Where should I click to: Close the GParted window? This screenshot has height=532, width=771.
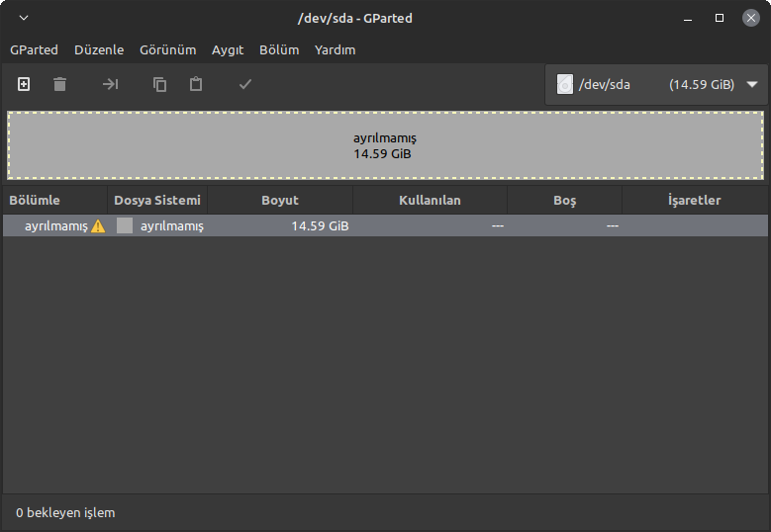751,18
